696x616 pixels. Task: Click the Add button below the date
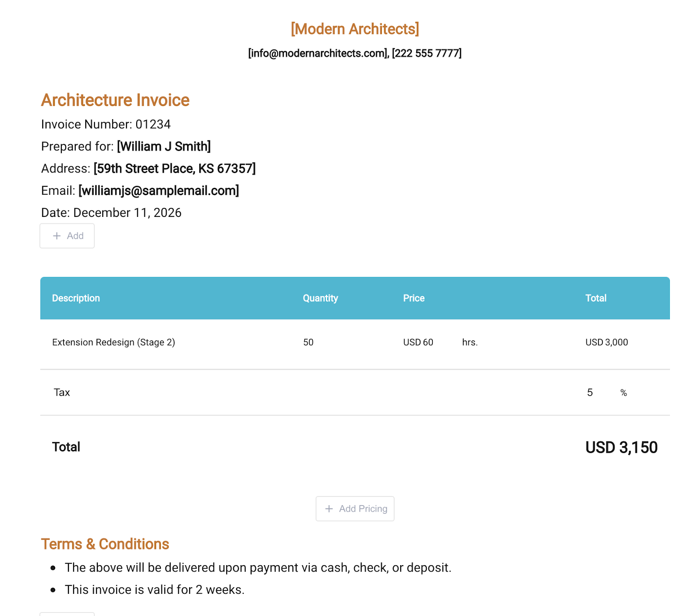(x=67, y=236)
